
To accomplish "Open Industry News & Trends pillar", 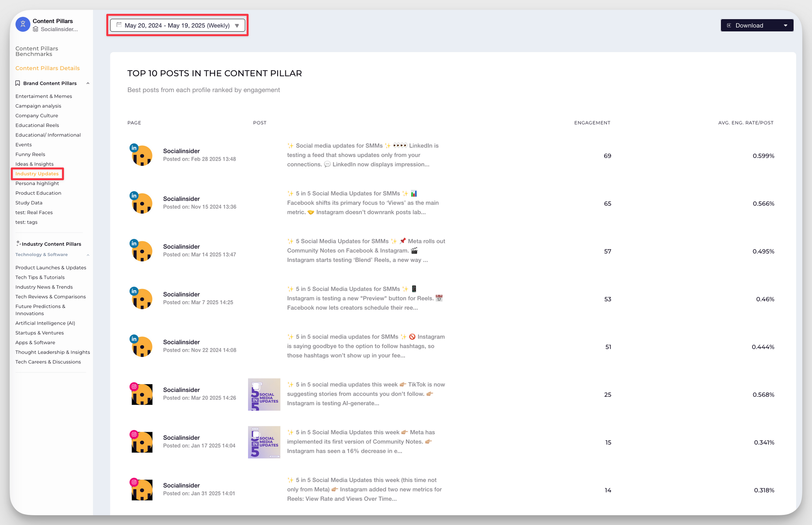I will [x=44, y=287].
